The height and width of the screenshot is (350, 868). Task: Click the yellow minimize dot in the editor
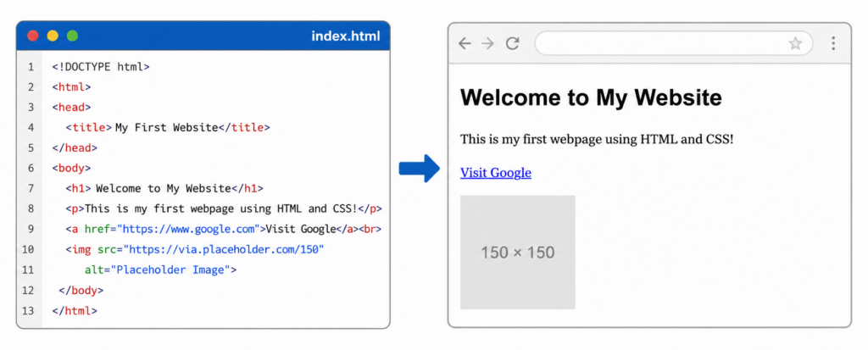click(53, 36)
